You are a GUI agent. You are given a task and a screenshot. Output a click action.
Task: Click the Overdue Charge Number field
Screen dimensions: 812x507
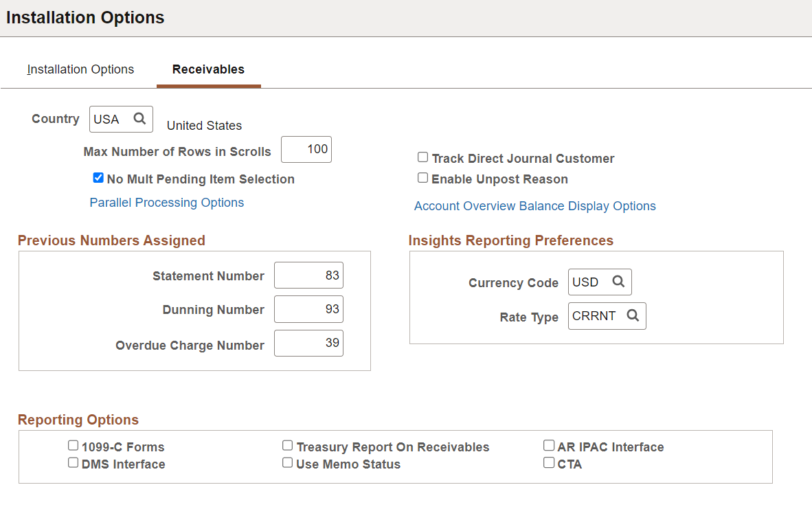(x=308, y=343)
